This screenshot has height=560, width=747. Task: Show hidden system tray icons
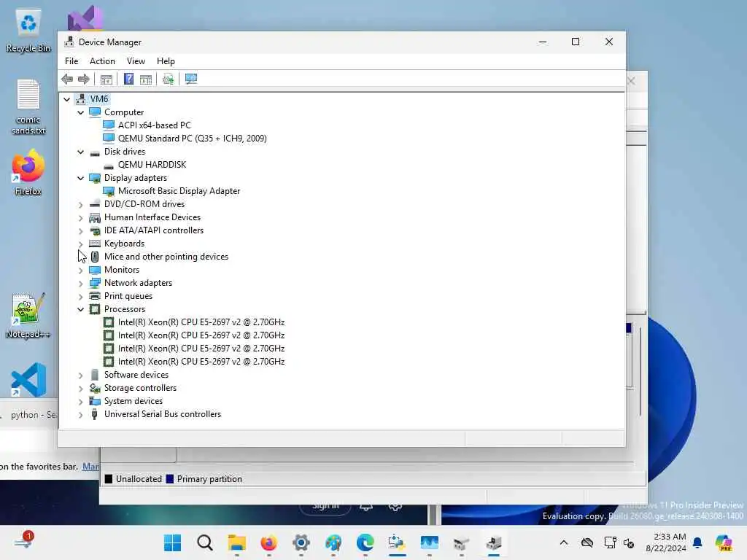pyautogui.click(x=564, y=542)
